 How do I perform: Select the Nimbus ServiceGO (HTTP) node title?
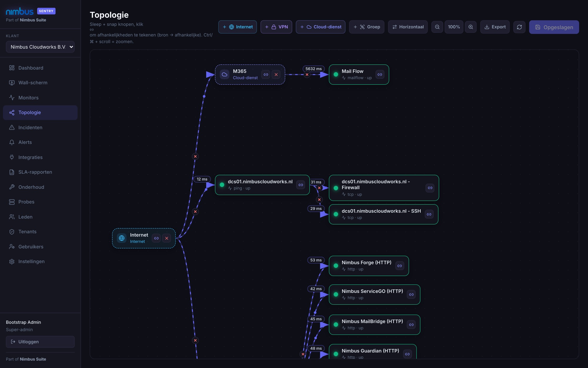tap(372, 291)
